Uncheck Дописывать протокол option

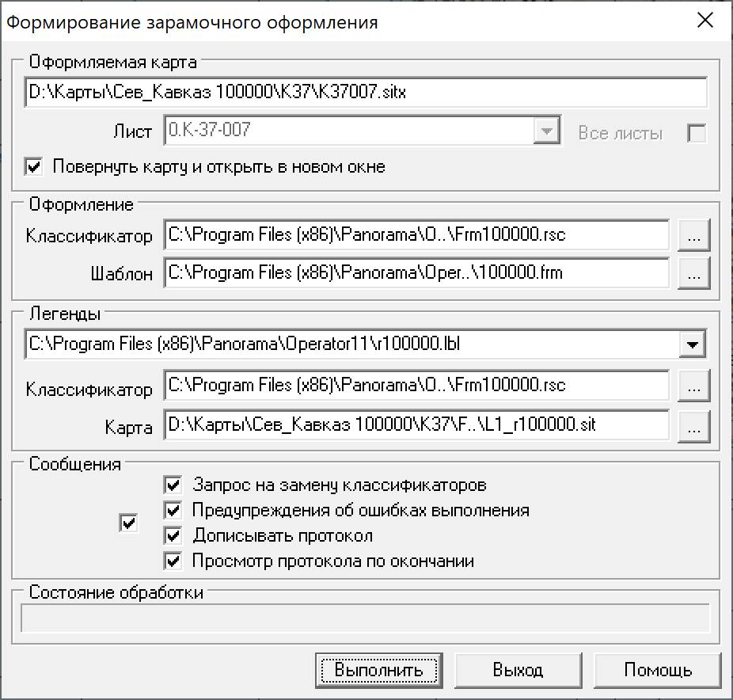(173, 535)
